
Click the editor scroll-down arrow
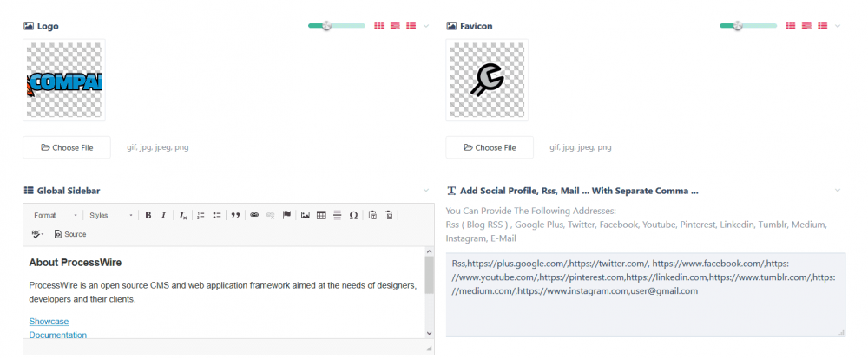(429, 333)
